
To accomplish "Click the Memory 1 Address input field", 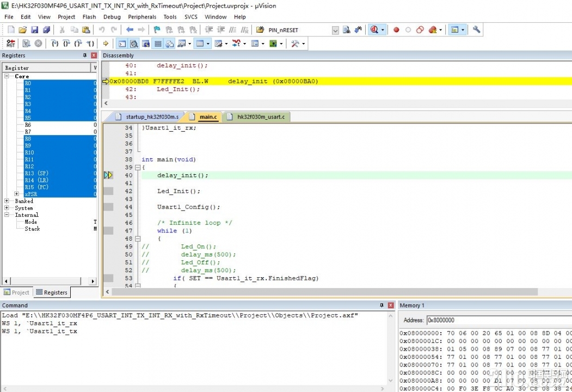I will 499,320.
